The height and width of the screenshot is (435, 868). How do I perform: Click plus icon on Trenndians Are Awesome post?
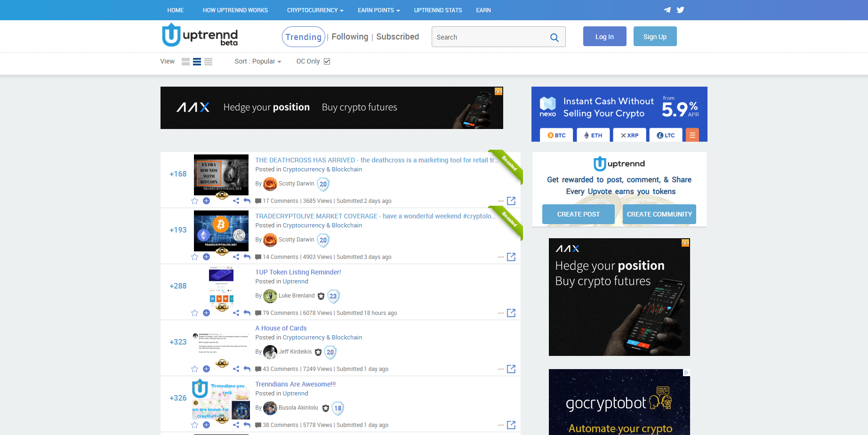[206, 425]
